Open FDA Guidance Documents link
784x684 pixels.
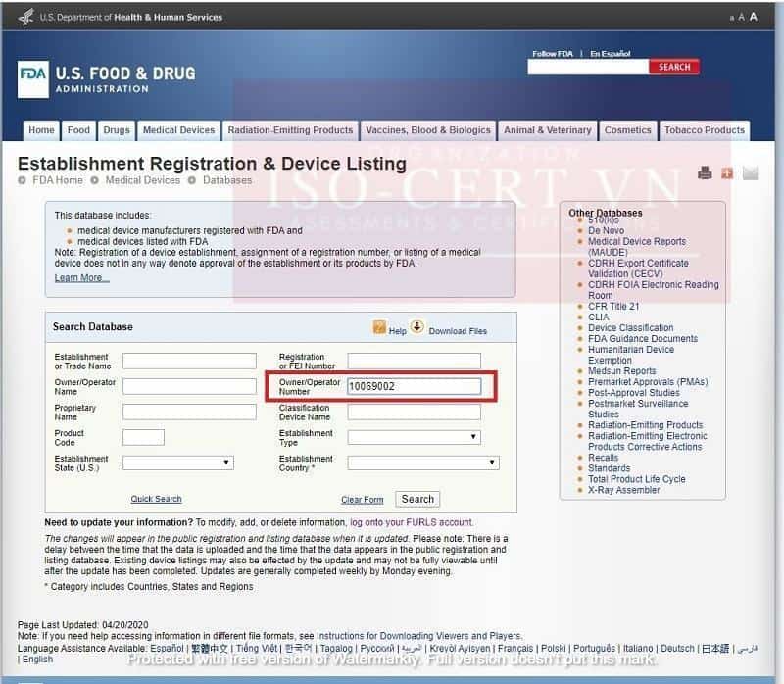pos(643,338)
